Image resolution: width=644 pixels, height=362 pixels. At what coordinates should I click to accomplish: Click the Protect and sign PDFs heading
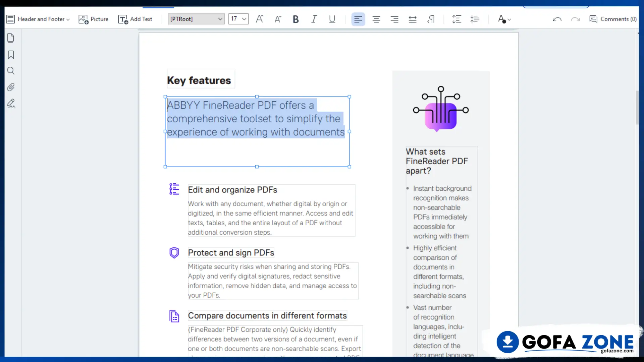pyautogui.click(x=231, y=253)
